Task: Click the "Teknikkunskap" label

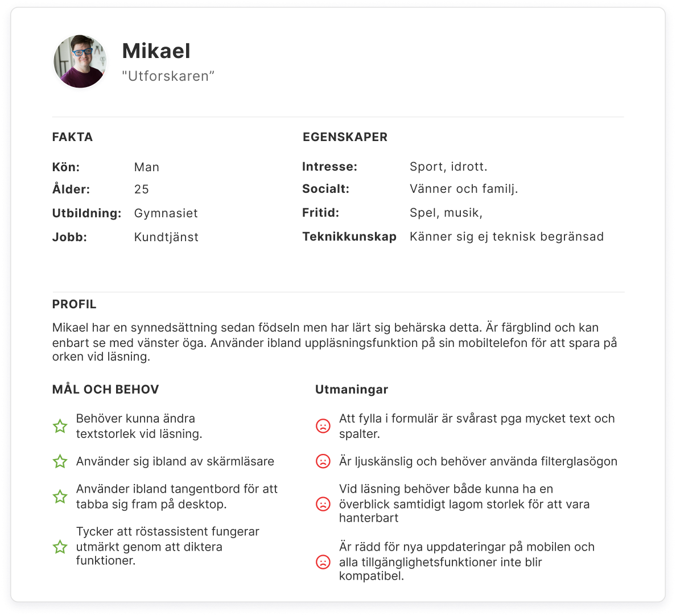Action: (x=349, y=237)
